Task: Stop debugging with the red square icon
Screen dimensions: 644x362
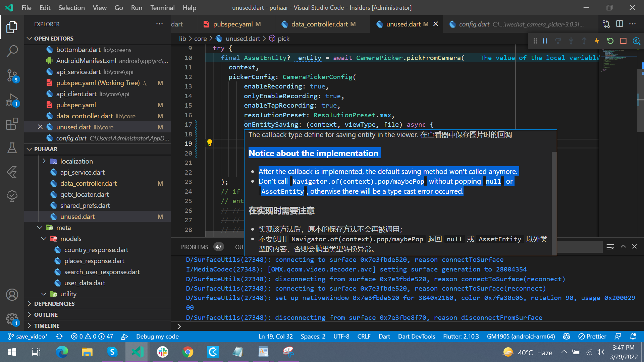Action: 623,41
